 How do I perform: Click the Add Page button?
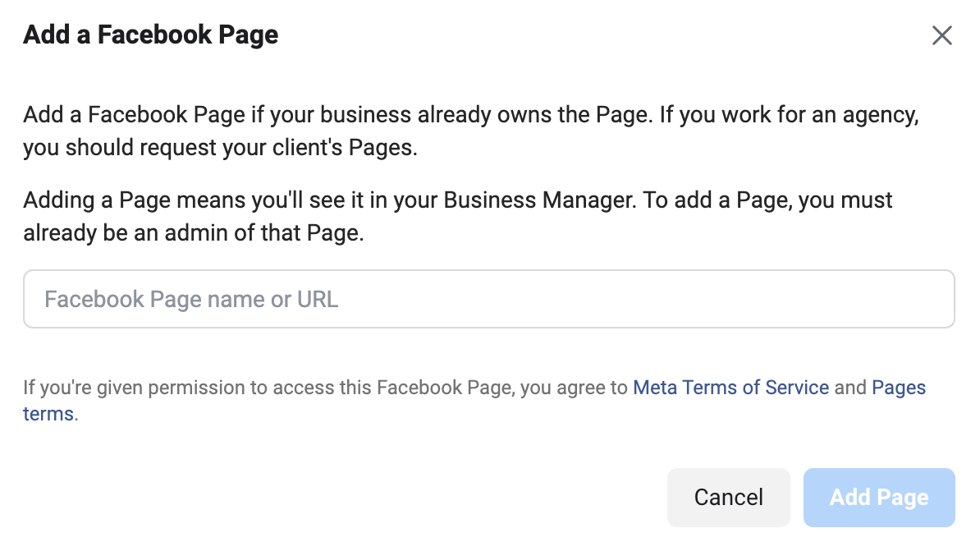coord(879,498)
